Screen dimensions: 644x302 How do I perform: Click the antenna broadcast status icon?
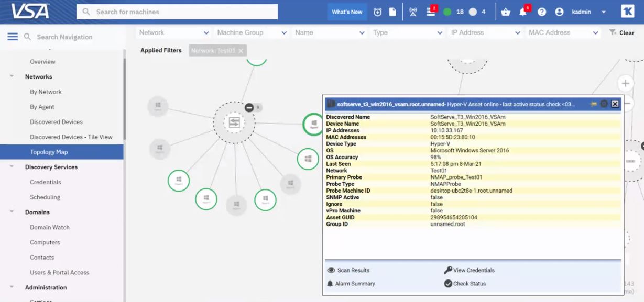point(413,11)
